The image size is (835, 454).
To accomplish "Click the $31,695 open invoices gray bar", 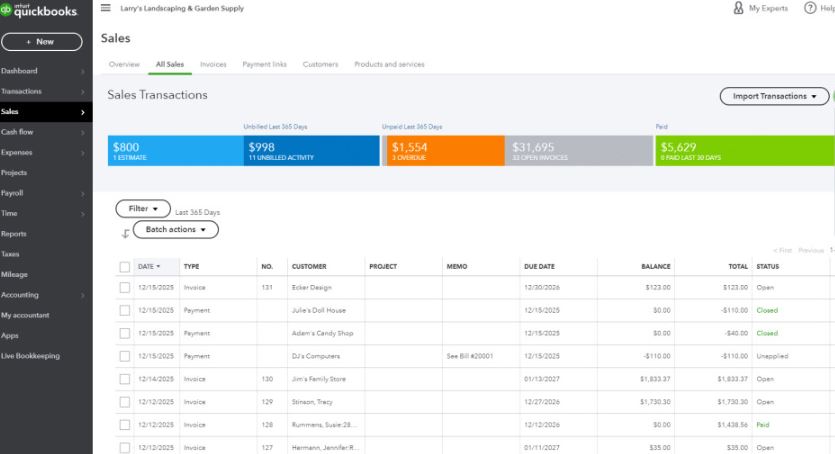I will click(579, 151).
